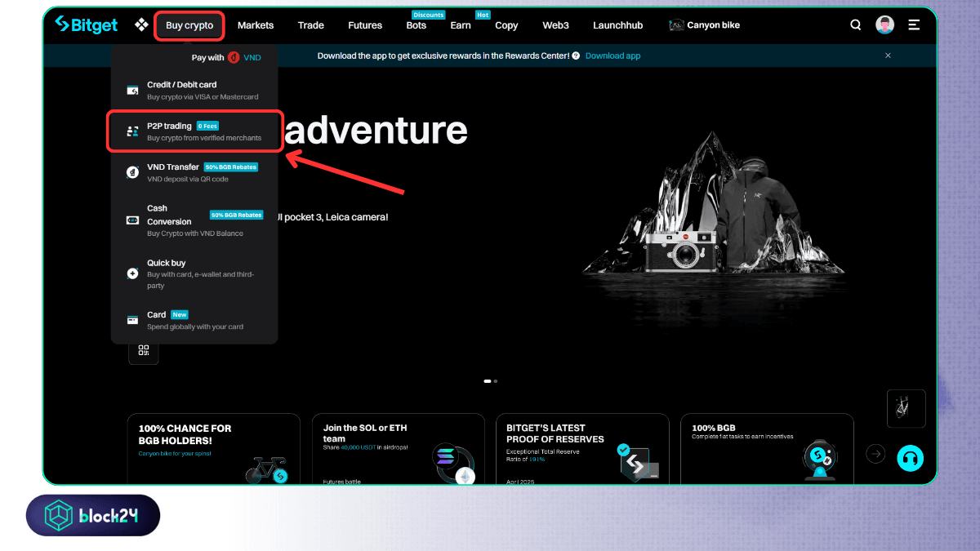Viewport: 980px width, 551px height.
Task: Open the Earn menu item
Action: [x=461, y=25]
